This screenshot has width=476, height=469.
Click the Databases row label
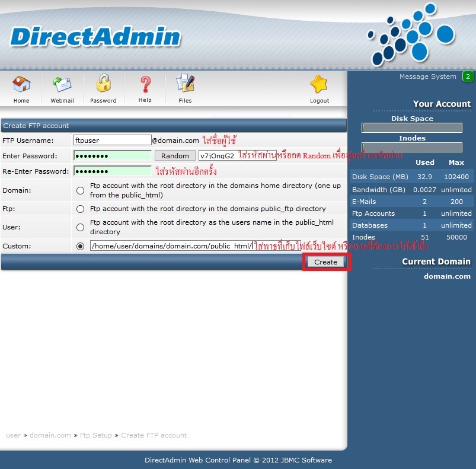(370, 225)
